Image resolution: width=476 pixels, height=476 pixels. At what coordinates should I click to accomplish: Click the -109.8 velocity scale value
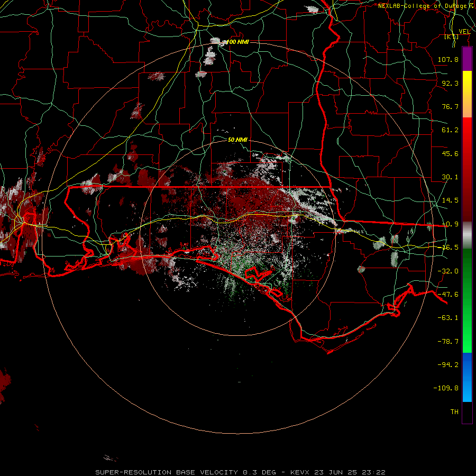point(446,388)
